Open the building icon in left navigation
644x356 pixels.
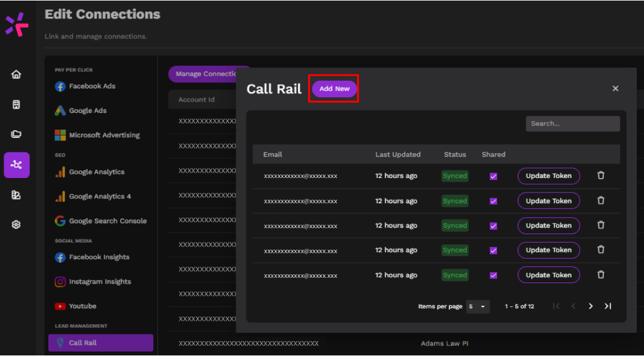click(x=16, y=105)
